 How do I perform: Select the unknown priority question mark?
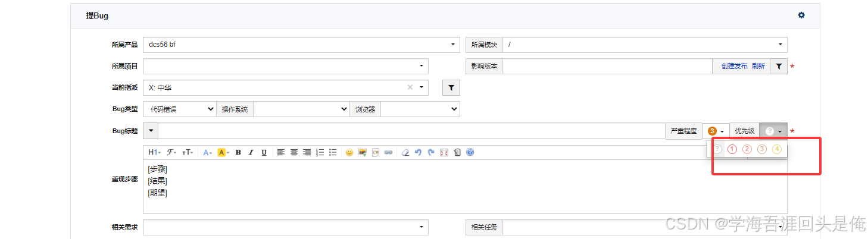pos(717,149)
